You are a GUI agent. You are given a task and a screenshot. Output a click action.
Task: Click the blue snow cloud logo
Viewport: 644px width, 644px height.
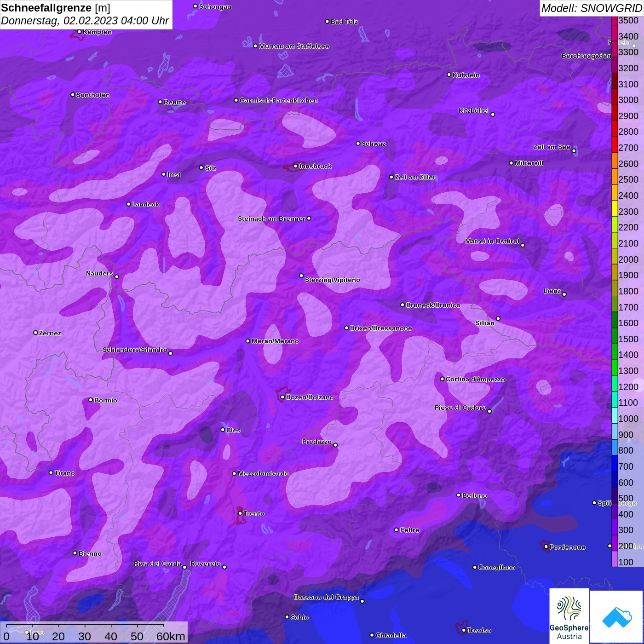click(617, 616)
